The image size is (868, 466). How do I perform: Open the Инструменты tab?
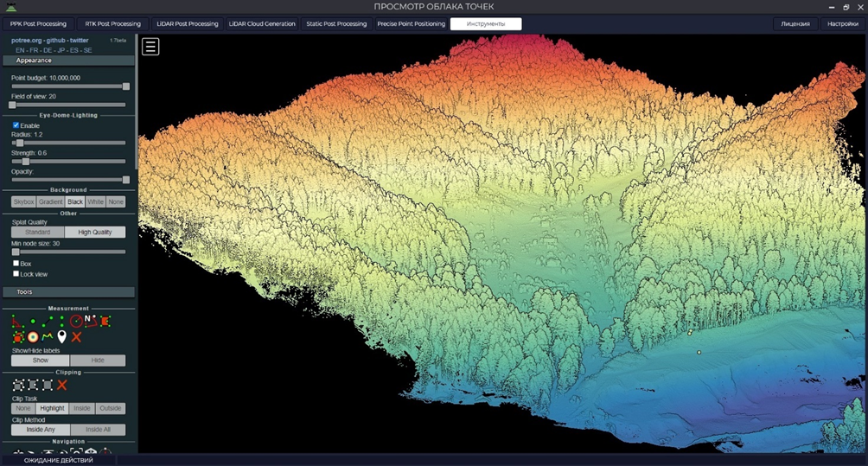coord(486,24)
